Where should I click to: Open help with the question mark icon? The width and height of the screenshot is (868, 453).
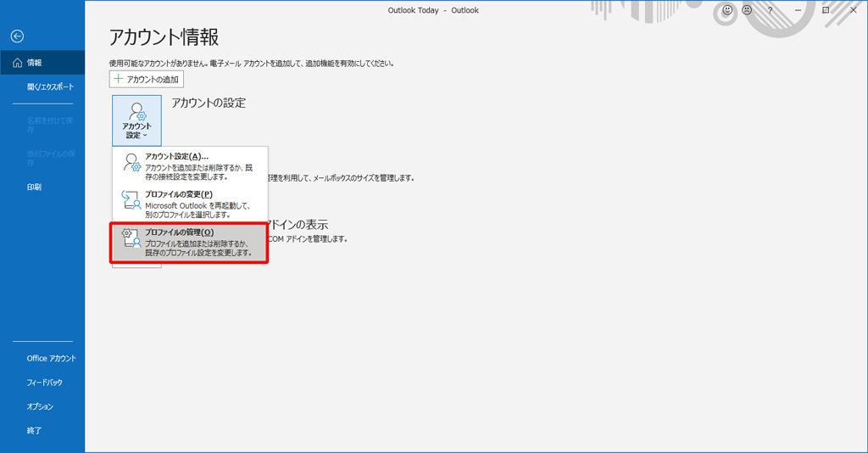click(x=770, y=10)
